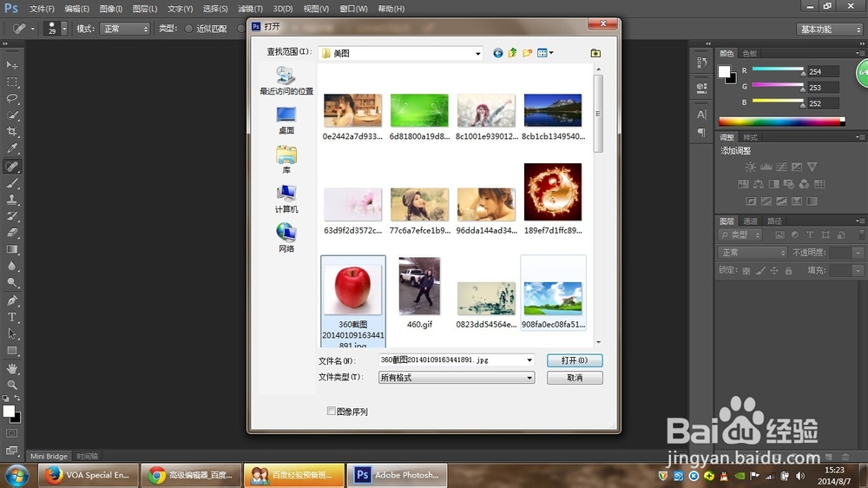Switch to the 通道 tab
The width and height of the screenshot is (868, 488).
click(x=750, y=221)
